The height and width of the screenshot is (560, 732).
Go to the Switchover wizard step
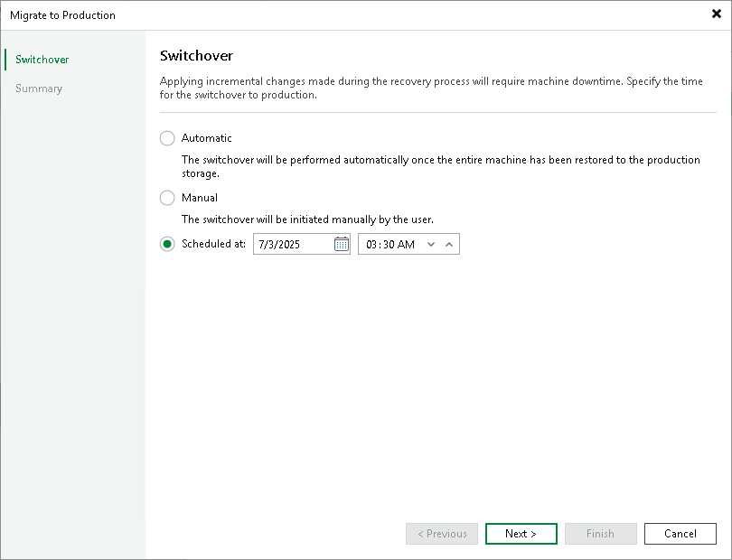pos(42,60)
